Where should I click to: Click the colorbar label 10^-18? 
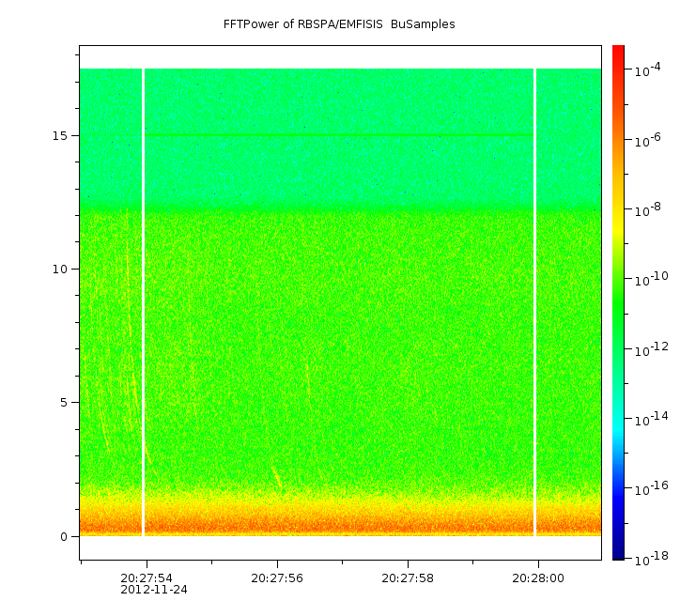click(645, 558)
